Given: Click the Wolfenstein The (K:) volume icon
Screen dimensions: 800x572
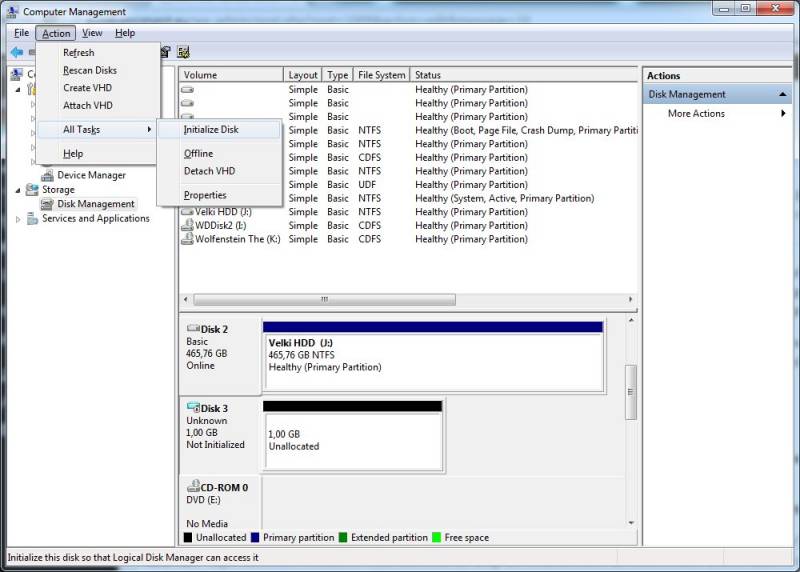Looking at the screenshot, I should coord(187,239).
